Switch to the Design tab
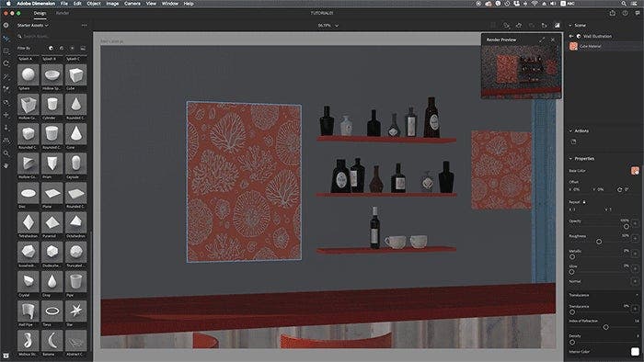Screen dimensions: 644x362 tap(40, 13)
